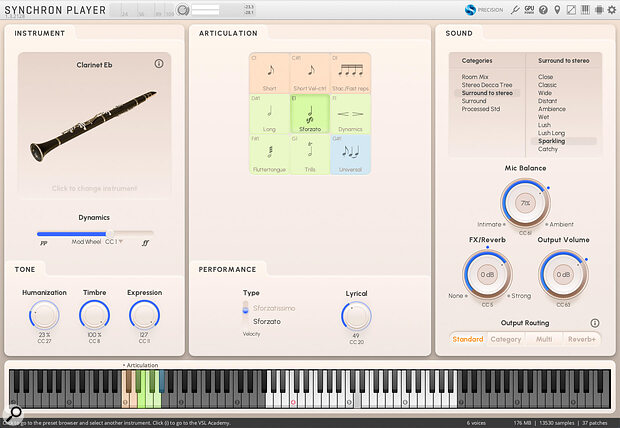The width and height of the screenshot is (620, 428).
Task: Click the Clarinet Eb info icon
Action: tap(159, 64)
